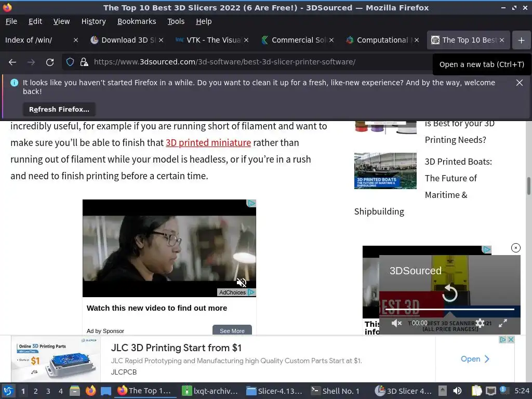
Task: Open '3D Printed Boats' sidebar article link
Action: pyautogui.click(x=458, y=178)
